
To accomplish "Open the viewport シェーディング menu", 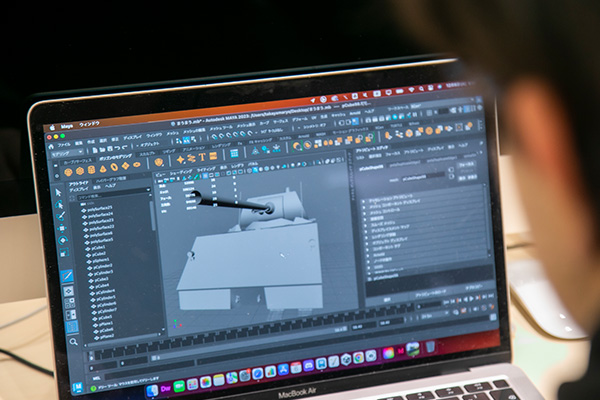I will click(x=181, y=172).
